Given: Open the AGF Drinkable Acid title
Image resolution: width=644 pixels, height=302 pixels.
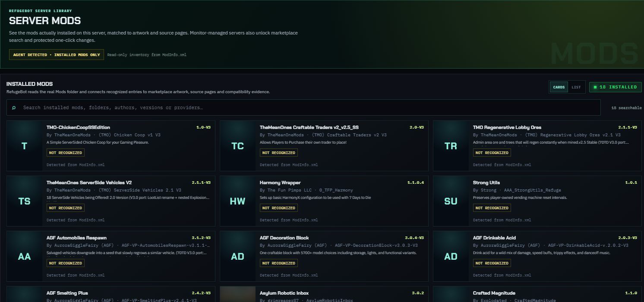Looking at the screenshot, I should coord(494,238).
